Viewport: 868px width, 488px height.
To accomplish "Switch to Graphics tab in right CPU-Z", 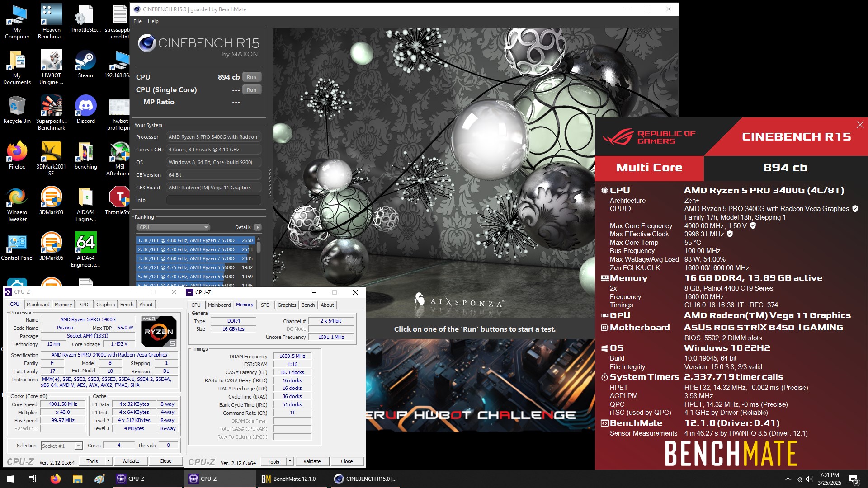I will 287,305.
